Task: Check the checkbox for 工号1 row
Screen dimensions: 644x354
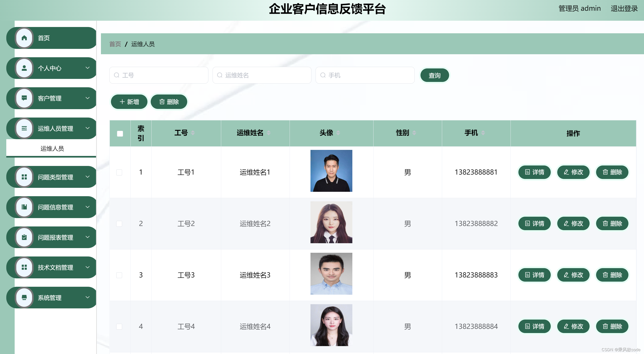Action: [119, 172]
